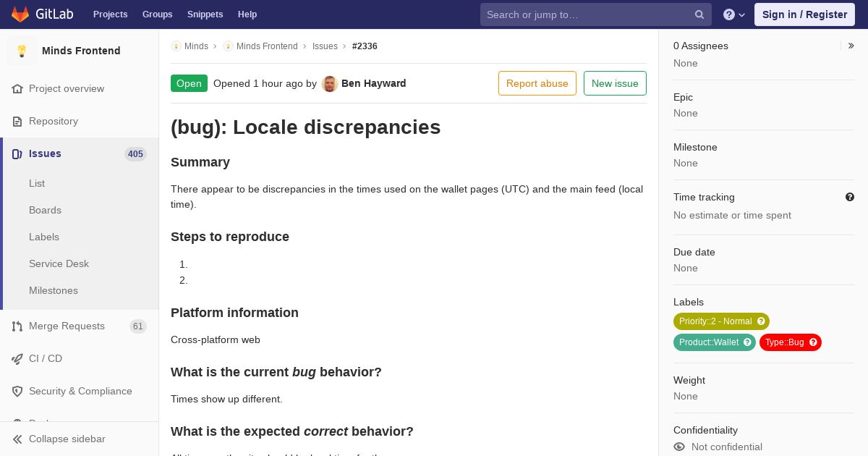Click Sign in / Register button
Screen dimensions: 868x456
coord(804,14)
